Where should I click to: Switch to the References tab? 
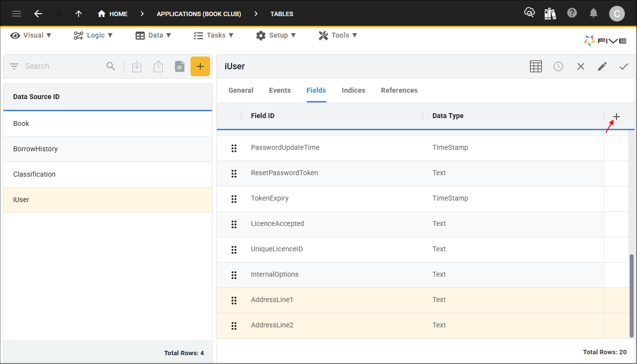coord(399,90)
